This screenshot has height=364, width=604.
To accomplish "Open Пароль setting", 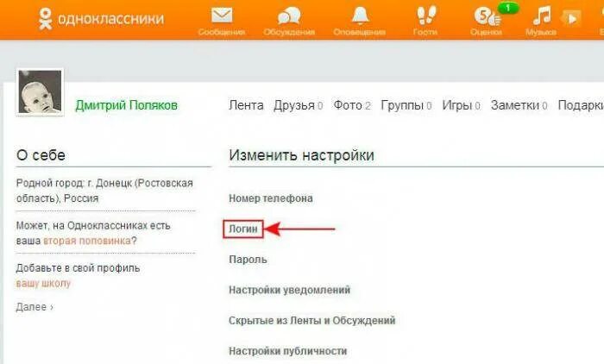I will coord(248,260).
